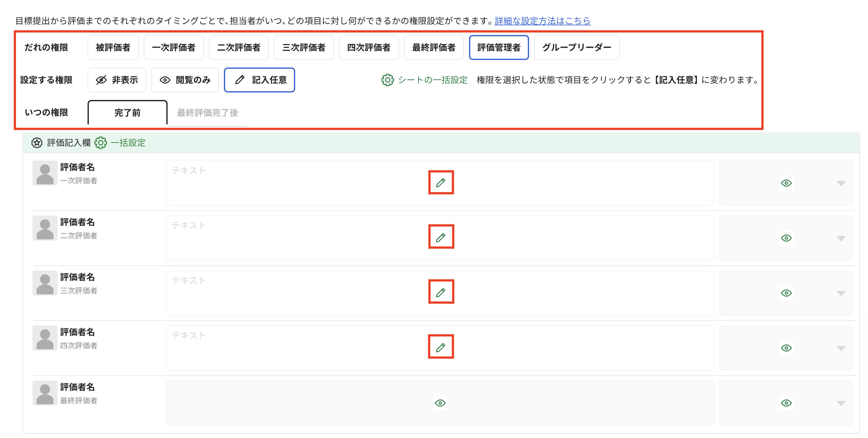This screenshot has height=438, width=868.
Task: Switch to 完了前 tab
Action: (x=127, y=112)
